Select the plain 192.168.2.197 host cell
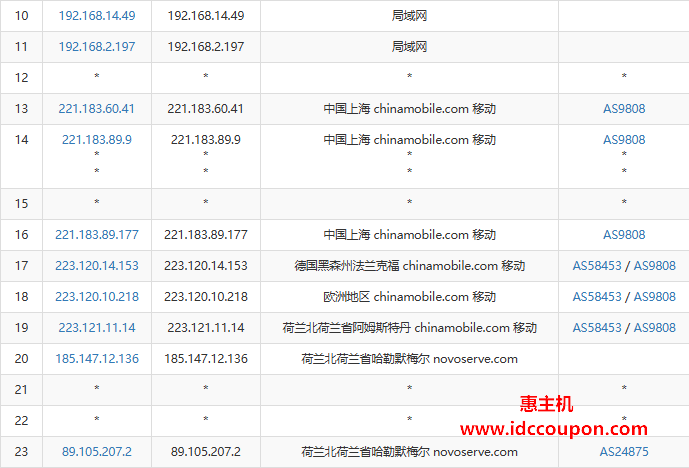The height and width of the screenshot is (468, 689). [x=206, y=47]
